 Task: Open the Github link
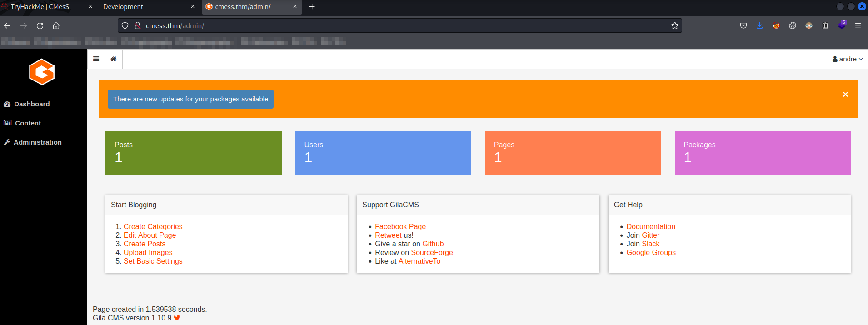pyautogui.click(x=433, y=244)
